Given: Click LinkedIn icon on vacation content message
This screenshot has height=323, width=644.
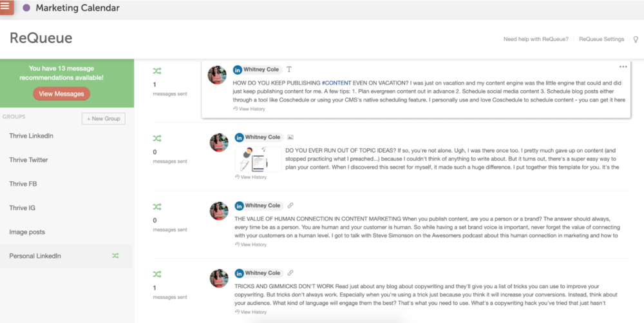Looking at the screenshot, I should tap(238, 70).
